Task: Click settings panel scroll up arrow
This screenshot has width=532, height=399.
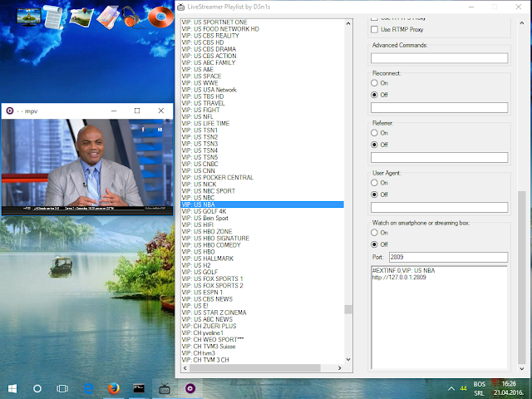Action: (522, 23)
